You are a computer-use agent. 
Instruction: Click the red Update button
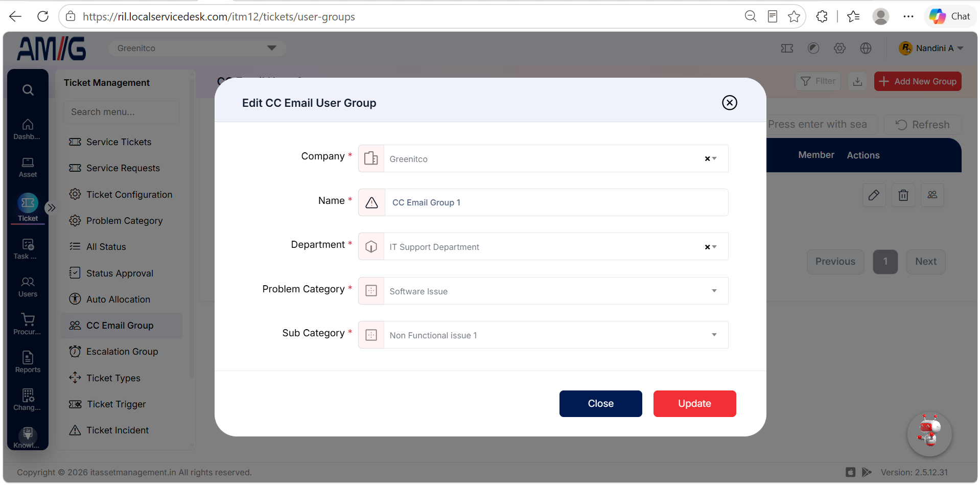point(694,404)
